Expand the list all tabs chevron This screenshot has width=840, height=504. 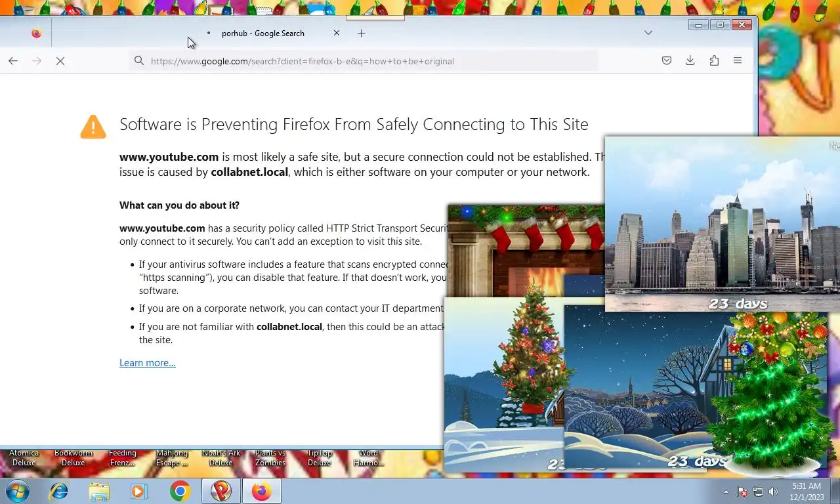(648, 33)
